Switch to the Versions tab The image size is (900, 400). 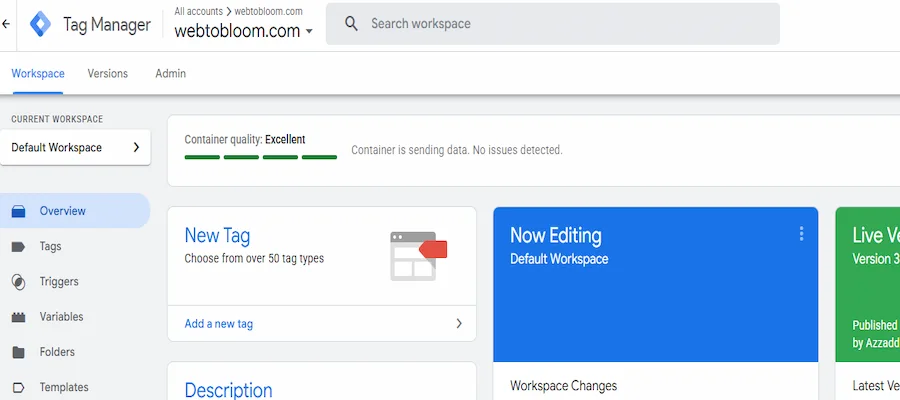108,74
